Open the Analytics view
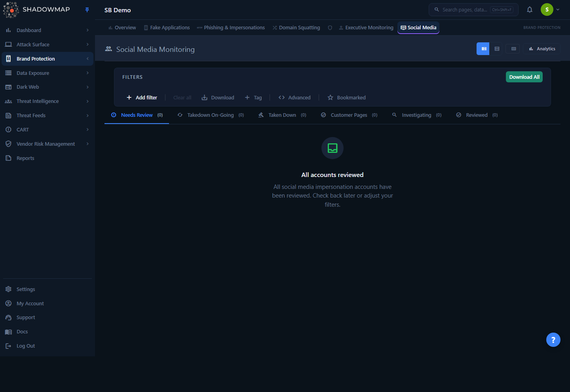This screenshot has height=392, width=570. pyautogui.click(x=542, y=49)
